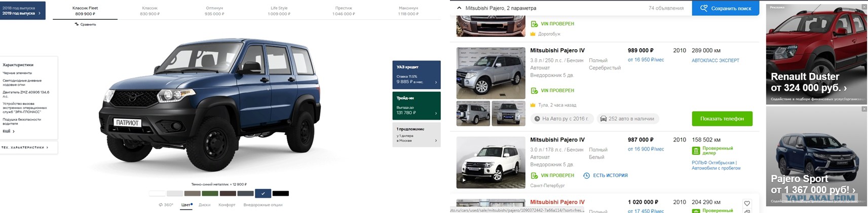This screenshot has width=868, height=213.
Task: Click green Проверенный дилер badge icon for 987 000
Action: (696, 151)
